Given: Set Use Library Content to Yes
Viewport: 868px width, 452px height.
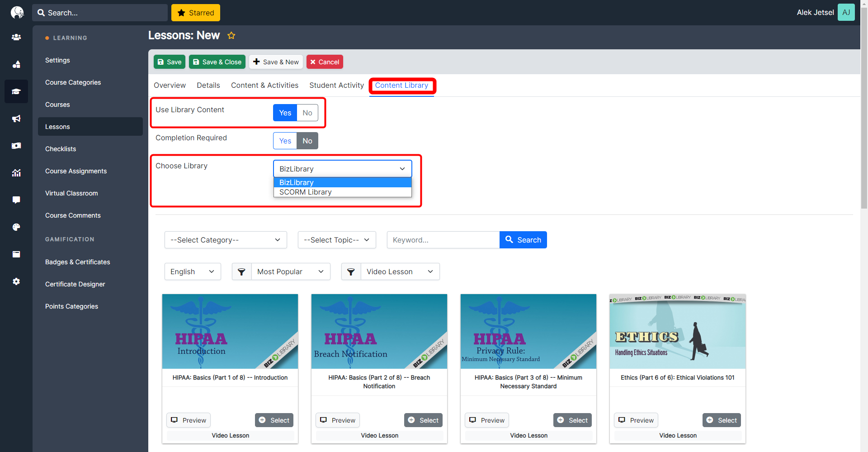Looking at the screenshot, I should (285, 113).
